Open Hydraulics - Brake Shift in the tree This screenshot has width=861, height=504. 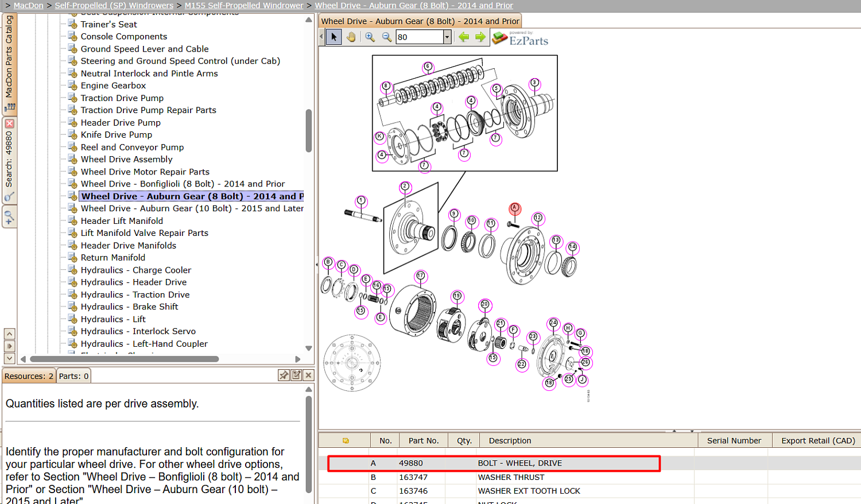[x=130, y=307]
